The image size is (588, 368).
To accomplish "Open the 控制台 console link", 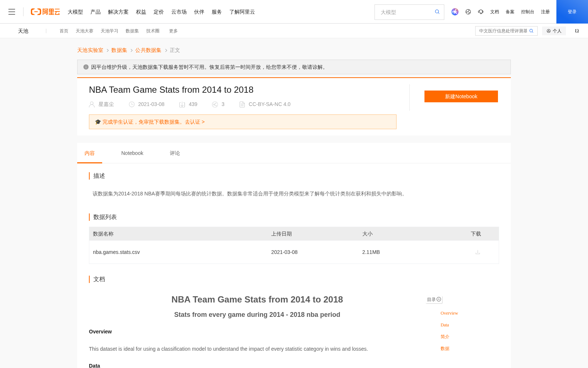I will (528, 12).
